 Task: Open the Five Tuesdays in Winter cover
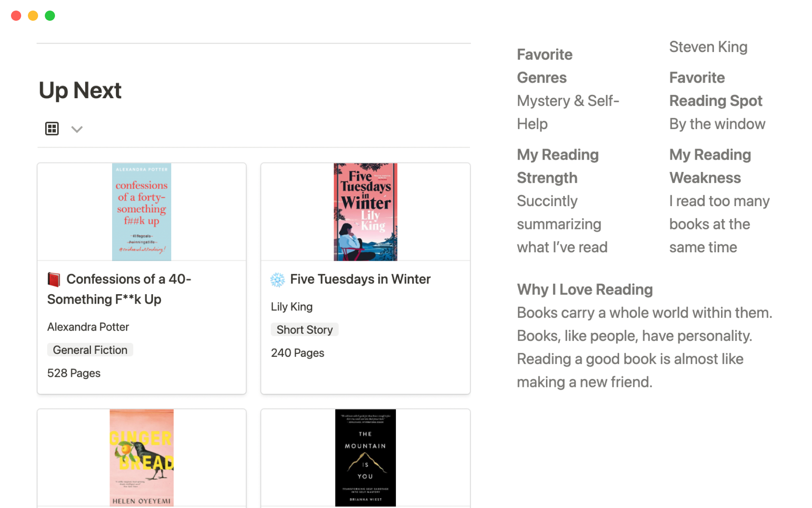(x=365, y=212)
